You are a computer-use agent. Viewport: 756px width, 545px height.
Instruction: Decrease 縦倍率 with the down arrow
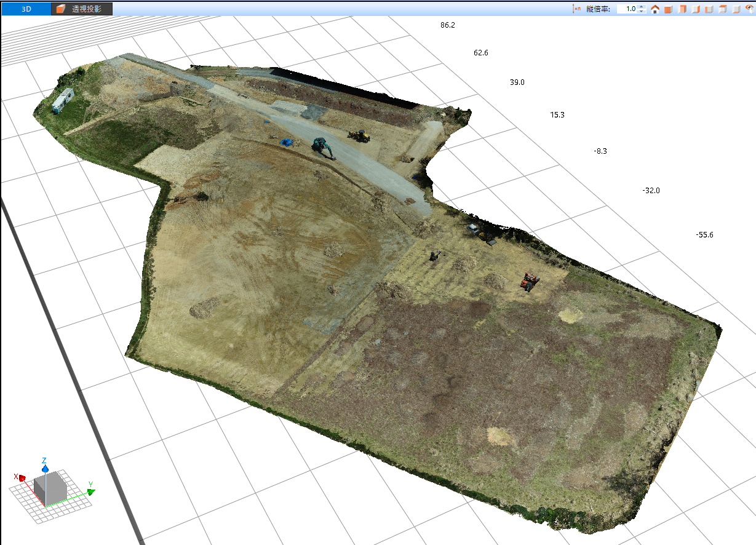[x=641, y=12]
